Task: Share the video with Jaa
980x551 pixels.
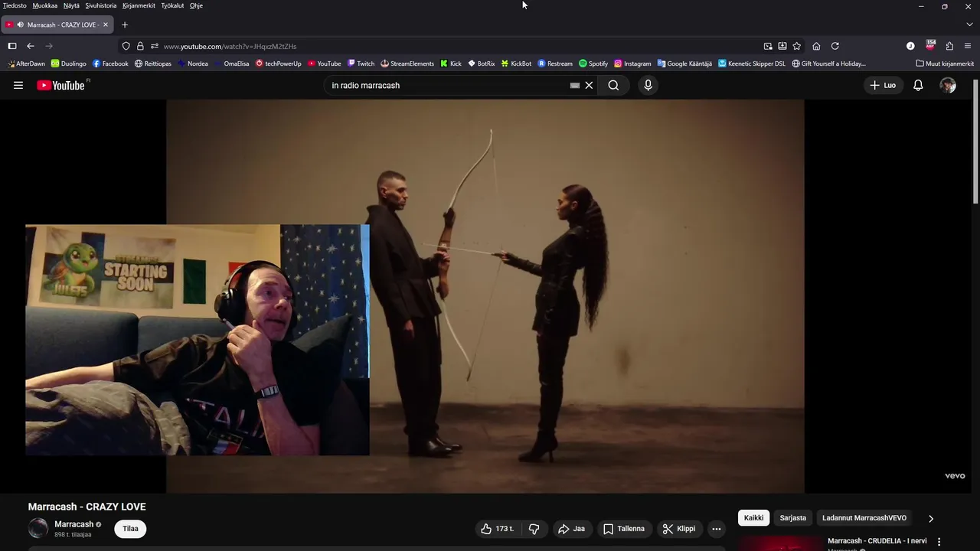Action: [x=571, y=529]
